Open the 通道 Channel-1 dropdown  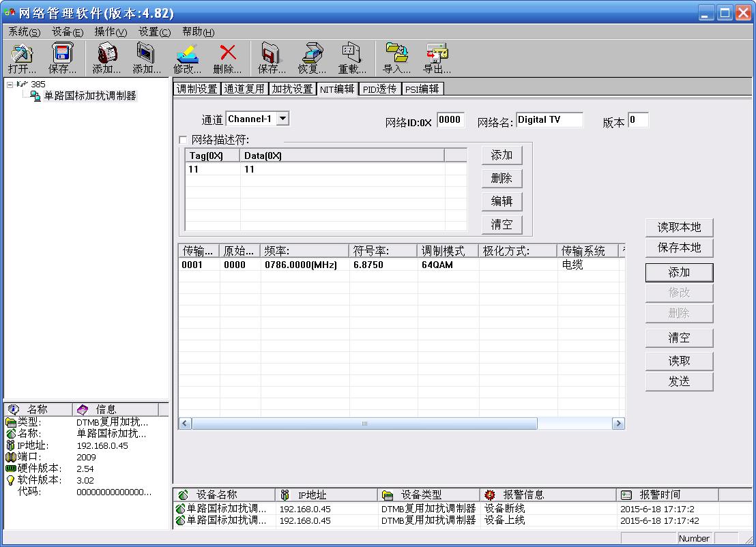283,119
